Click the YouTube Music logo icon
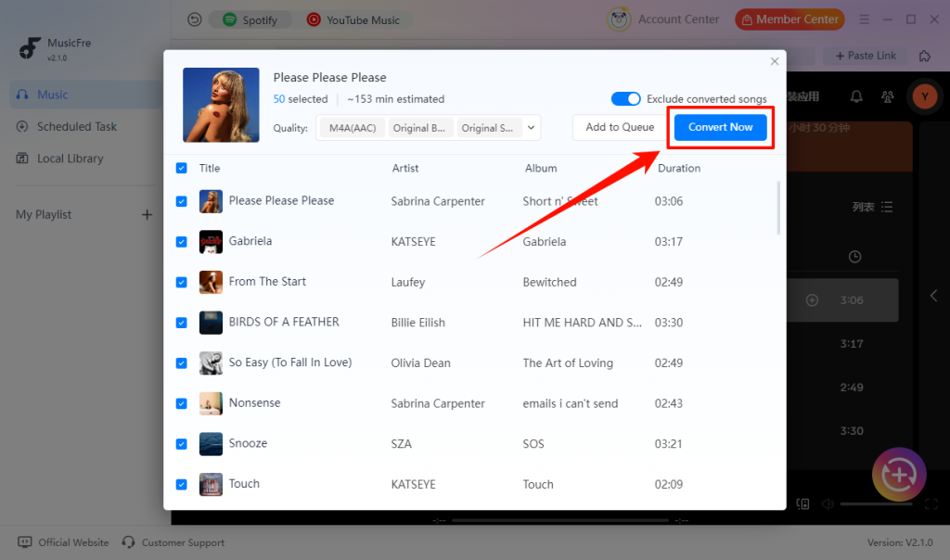 point(314,20)
